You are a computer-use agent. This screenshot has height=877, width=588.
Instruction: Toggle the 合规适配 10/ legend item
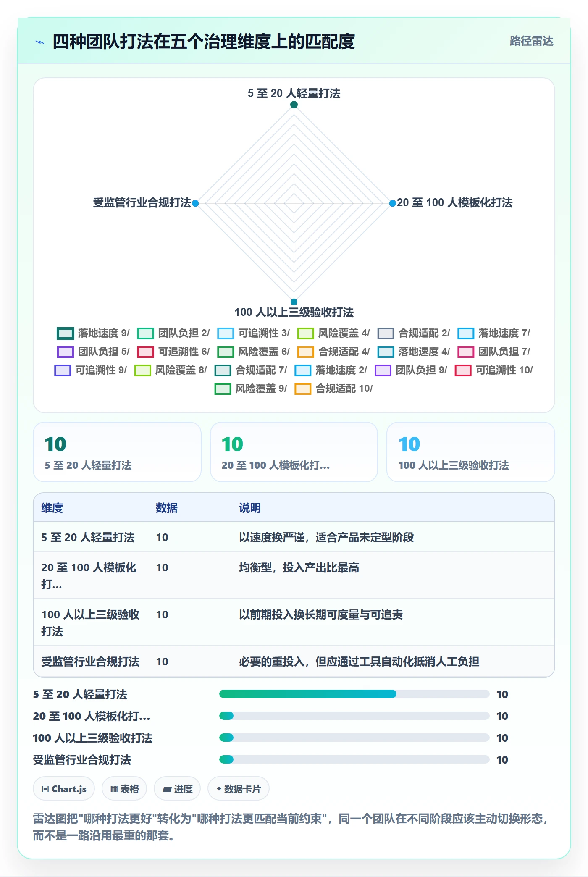point(334,389)
